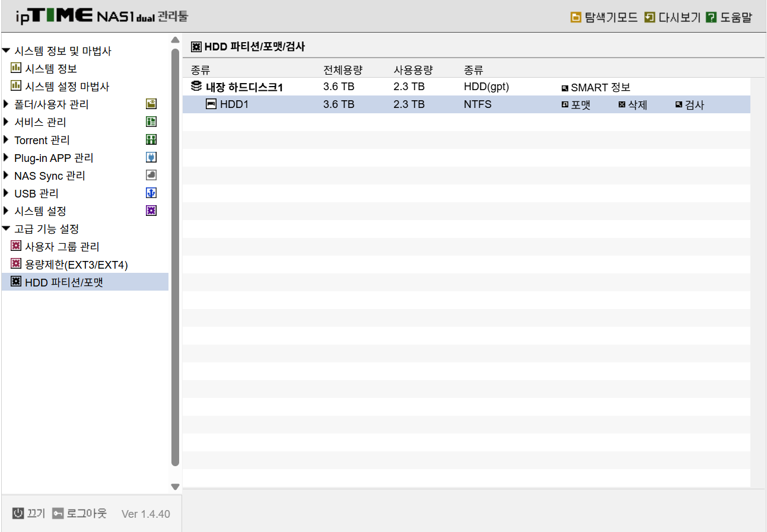This screenshot has width=767, height=532.
Task: Expand the 서비스 관리 tree arrow
Action: (x=6, y=122)
